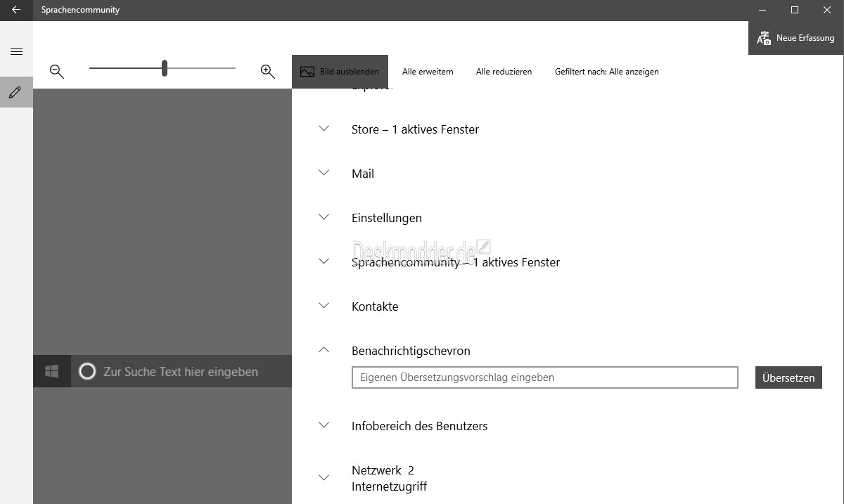Click Windows start logo in captured image

52,371
